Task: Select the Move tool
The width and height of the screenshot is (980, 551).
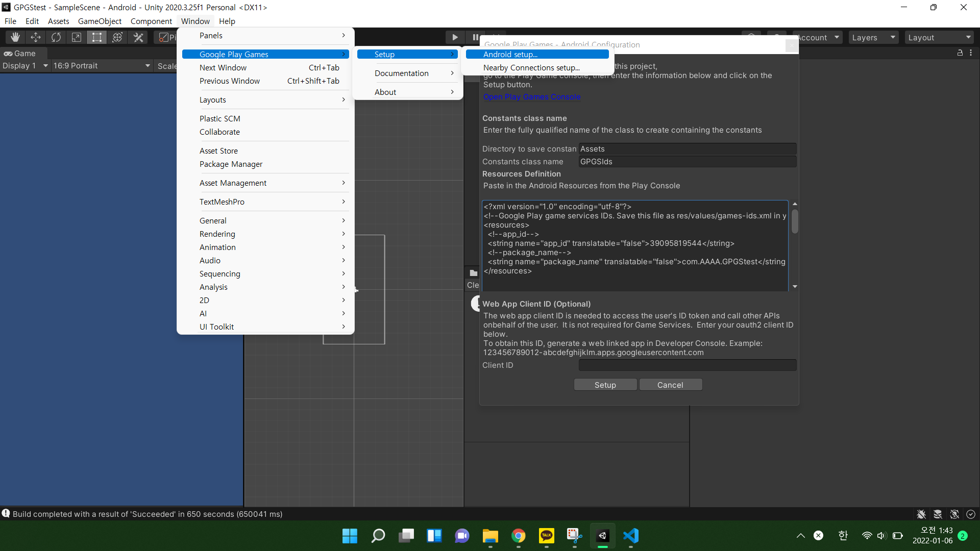Action: [36, 37]
